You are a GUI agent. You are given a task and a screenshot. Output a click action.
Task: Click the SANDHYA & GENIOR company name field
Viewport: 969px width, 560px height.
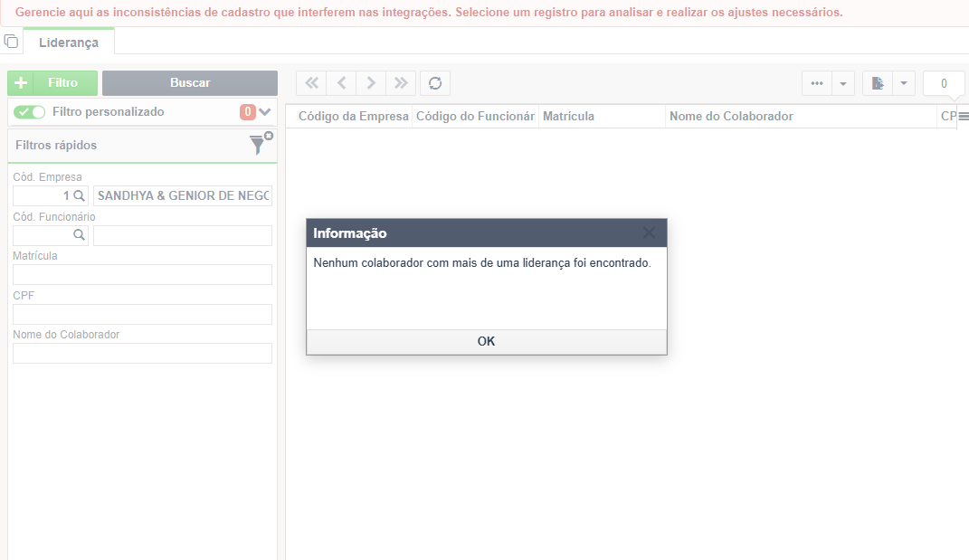click(x=182, y=195)
